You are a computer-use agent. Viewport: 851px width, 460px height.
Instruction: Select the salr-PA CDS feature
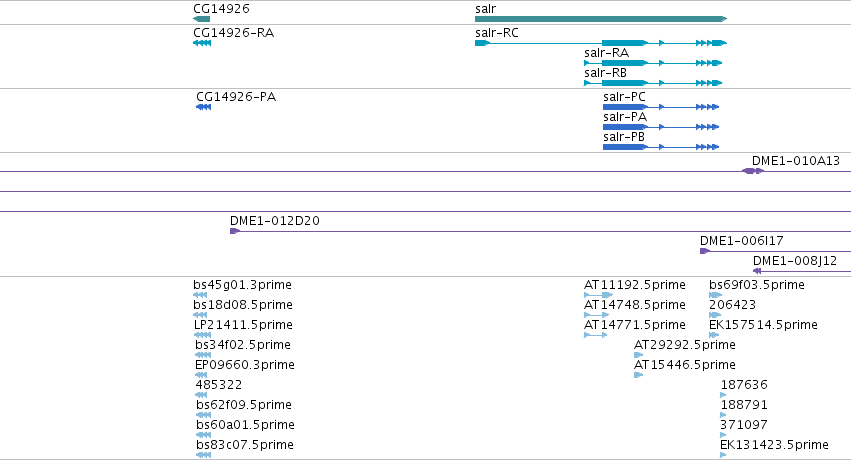[661, 127]
